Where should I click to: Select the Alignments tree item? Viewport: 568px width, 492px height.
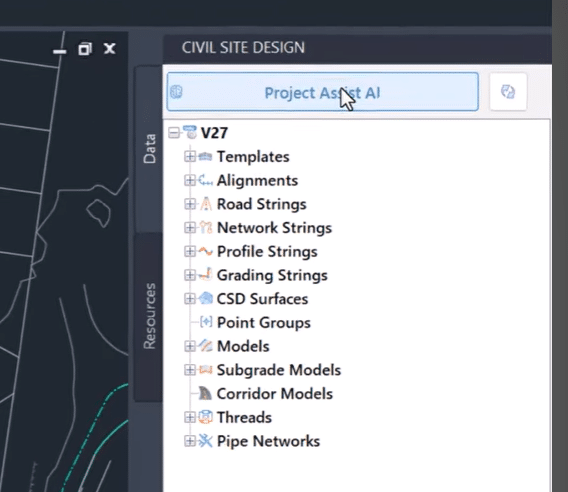[257, 180]
